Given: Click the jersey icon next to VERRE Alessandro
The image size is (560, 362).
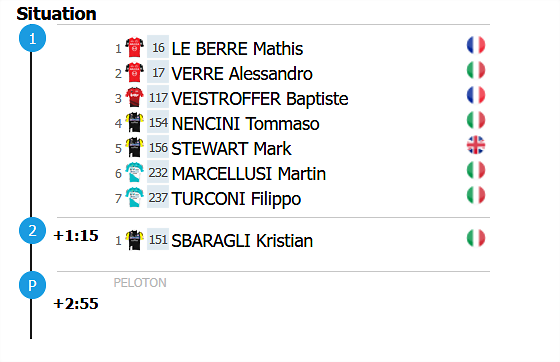Looking at the screenshot, I should [135, 72].
